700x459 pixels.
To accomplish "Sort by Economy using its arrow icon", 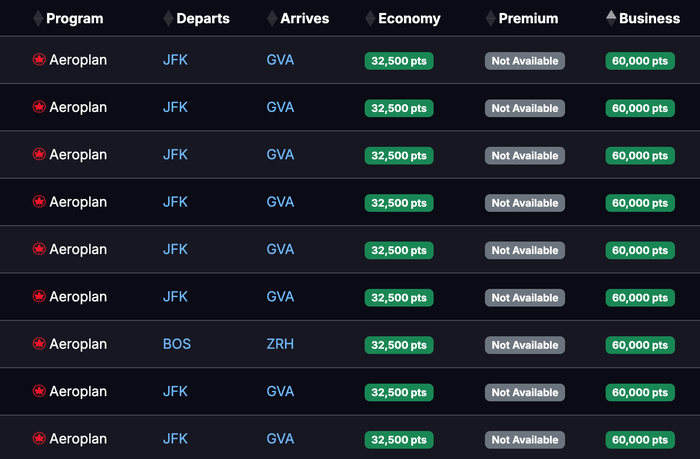I will (370, 18).
